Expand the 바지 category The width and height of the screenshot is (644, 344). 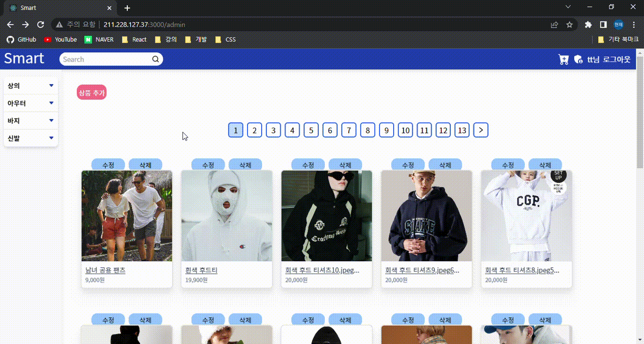click(x=31, y=121)
